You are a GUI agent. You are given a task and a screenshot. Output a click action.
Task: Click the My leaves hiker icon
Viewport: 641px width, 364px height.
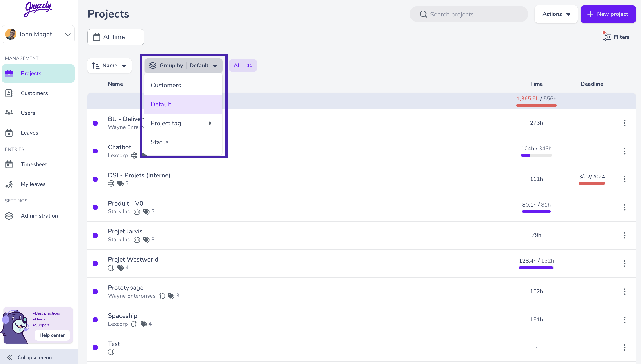tap(9, 184)
